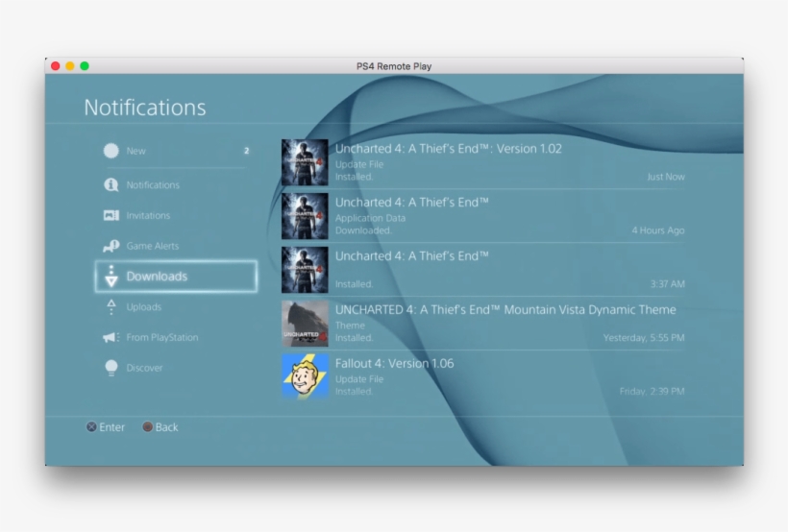788x532 pixels.
Task: Click the Notifications info icon
Action: pos(111,185)
